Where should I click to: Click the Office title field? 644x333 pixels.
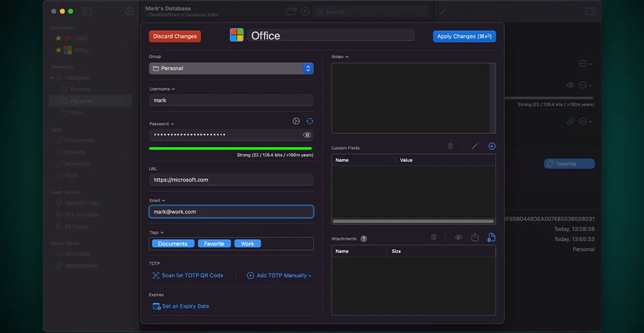(331, 35)
